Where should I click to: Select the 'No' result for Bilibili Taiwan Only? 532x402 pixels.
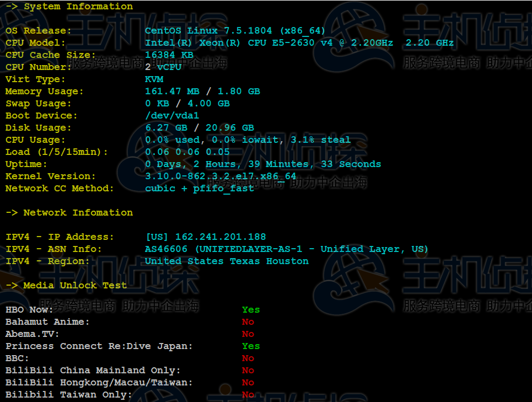[248, 395]
